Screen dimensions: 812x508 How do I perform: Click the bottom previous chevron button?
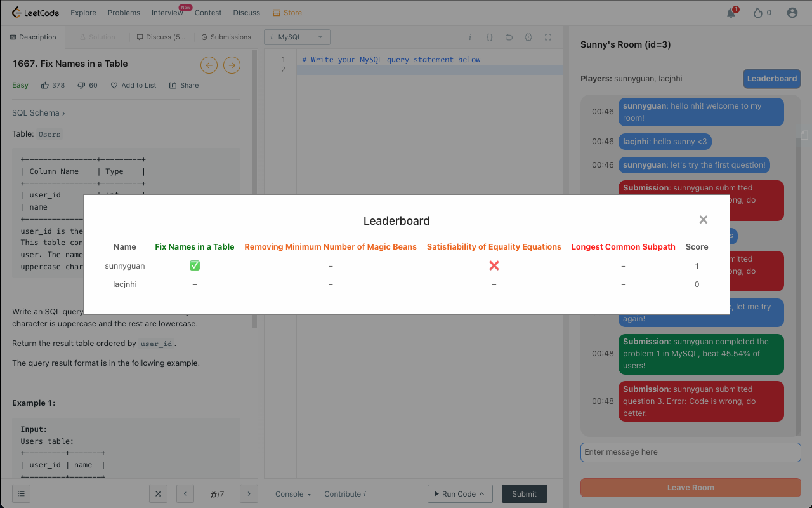click(185, 493)
